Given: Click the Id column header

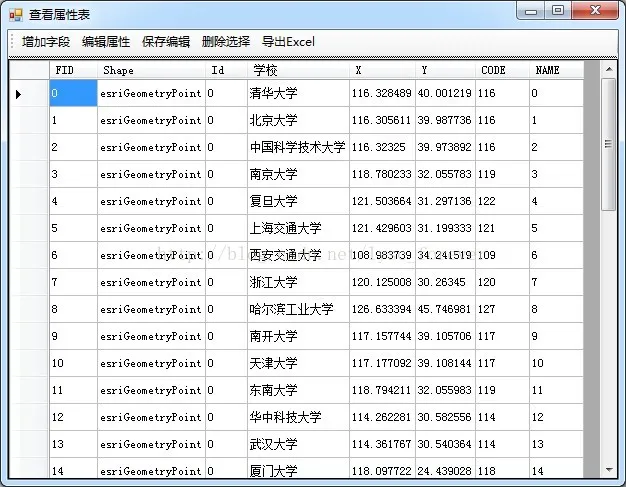Looking at the screenshot, I should [x=226, y=70].
